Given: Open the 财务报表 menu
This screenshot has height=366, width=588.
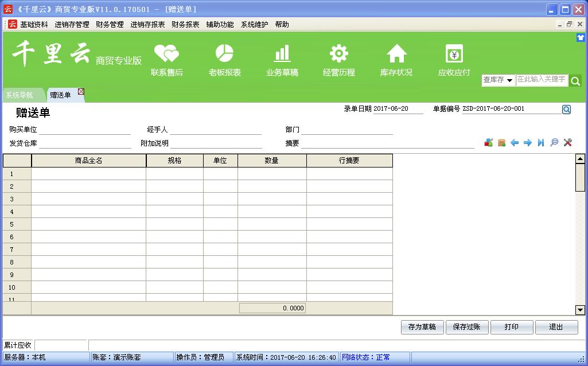Looking at the screenshot, I should [x=185, y=25].
